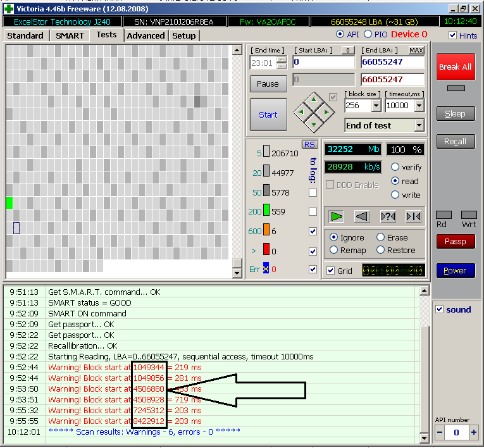This screenshot has height=448, width=484.
Task: Click the green 200 ms block swatch
Action: point(266,211)
